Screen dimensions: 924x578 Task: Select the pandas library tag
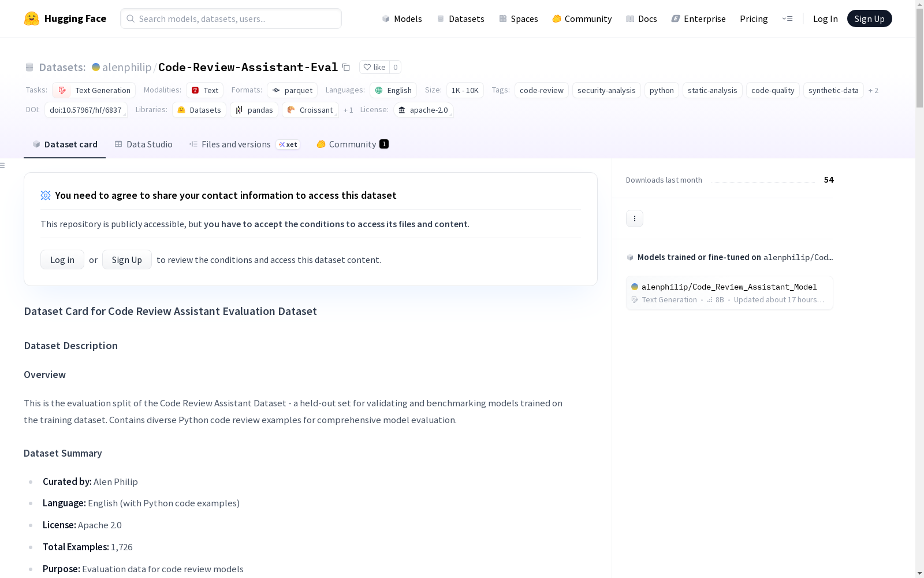[x=254, y=110]
